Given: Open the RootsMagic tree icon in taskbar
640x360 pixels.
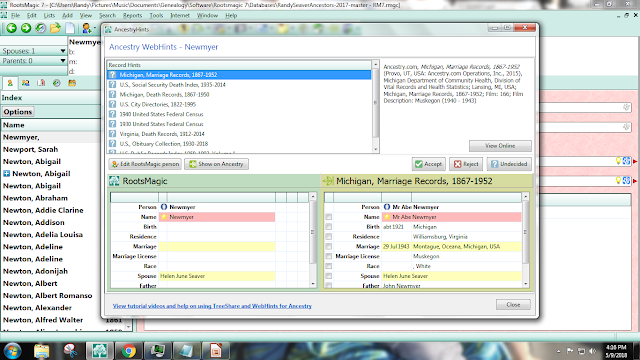Looking at the screenshot, I should tap(100, 351).
